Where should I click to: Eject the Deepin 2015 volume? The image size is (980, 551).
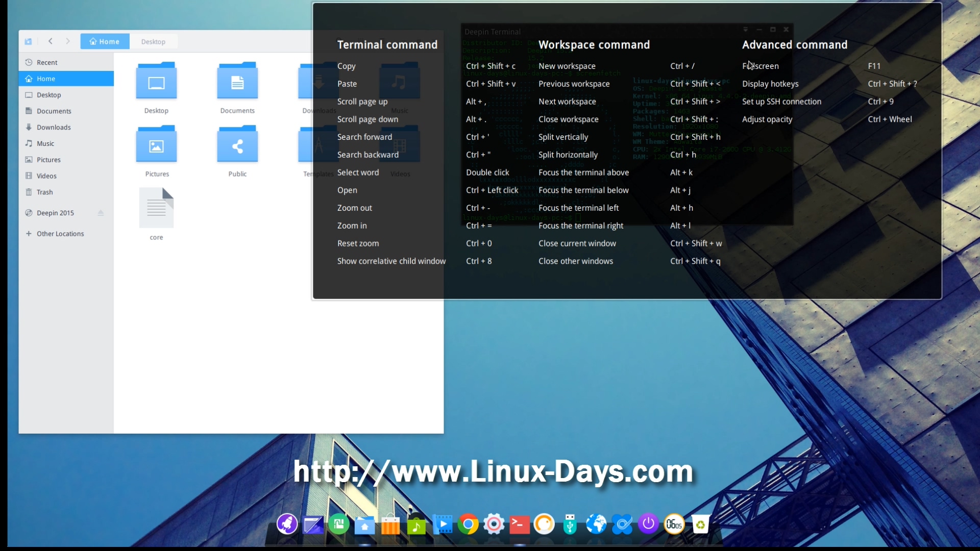click(101, 213)
